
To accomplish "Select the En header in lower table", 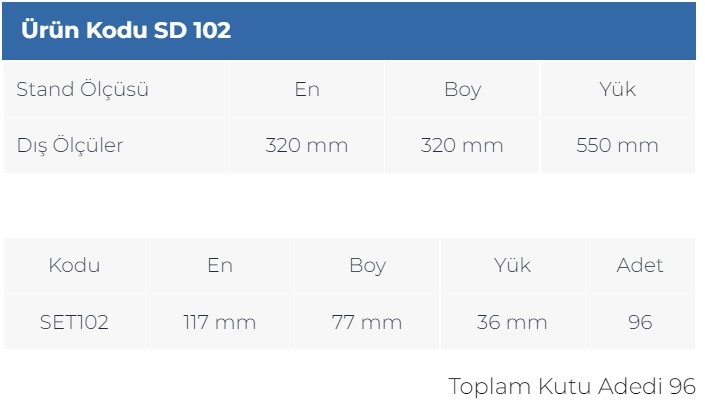I will tap(220, 265).
